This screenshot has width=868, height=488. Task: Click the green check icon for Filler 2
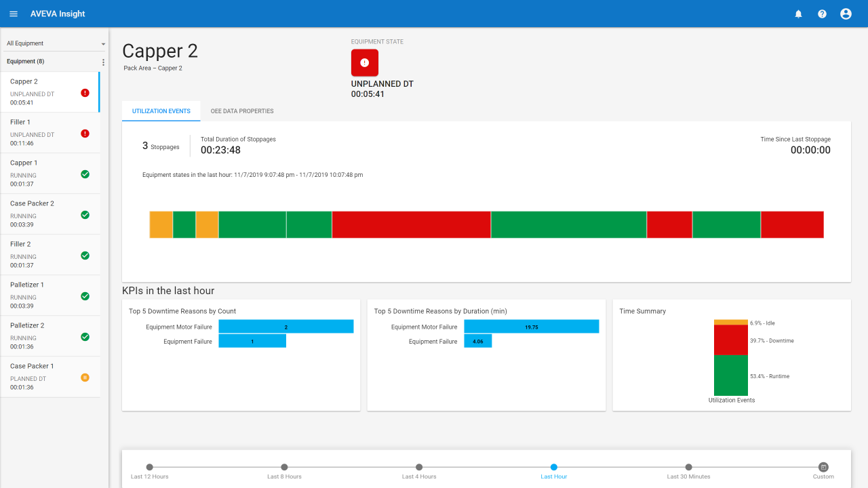[85, 256]
